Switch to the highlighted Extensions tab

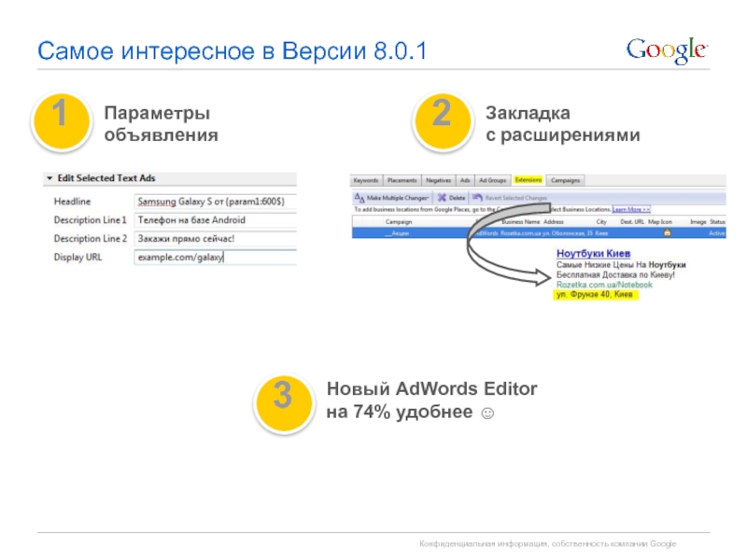[529, 180]
